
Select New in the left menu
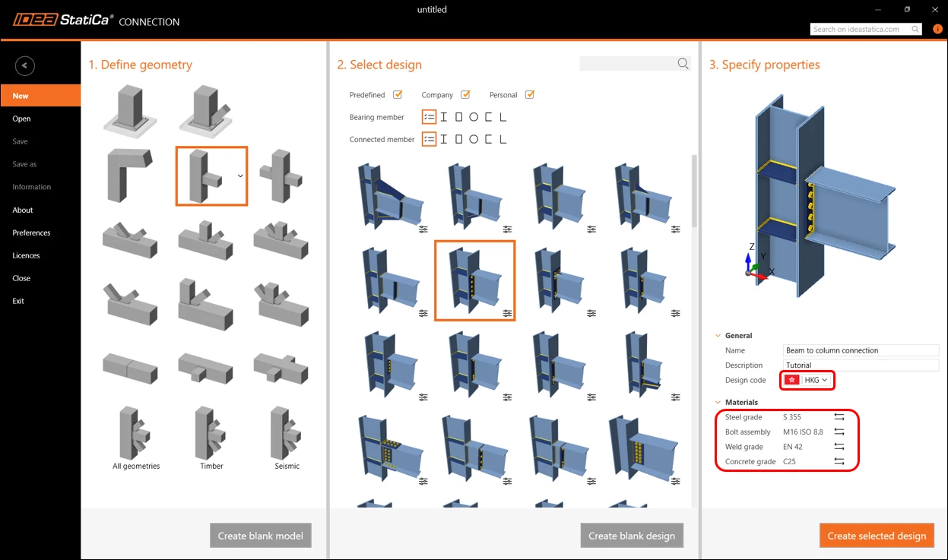(x=40, y=96)
